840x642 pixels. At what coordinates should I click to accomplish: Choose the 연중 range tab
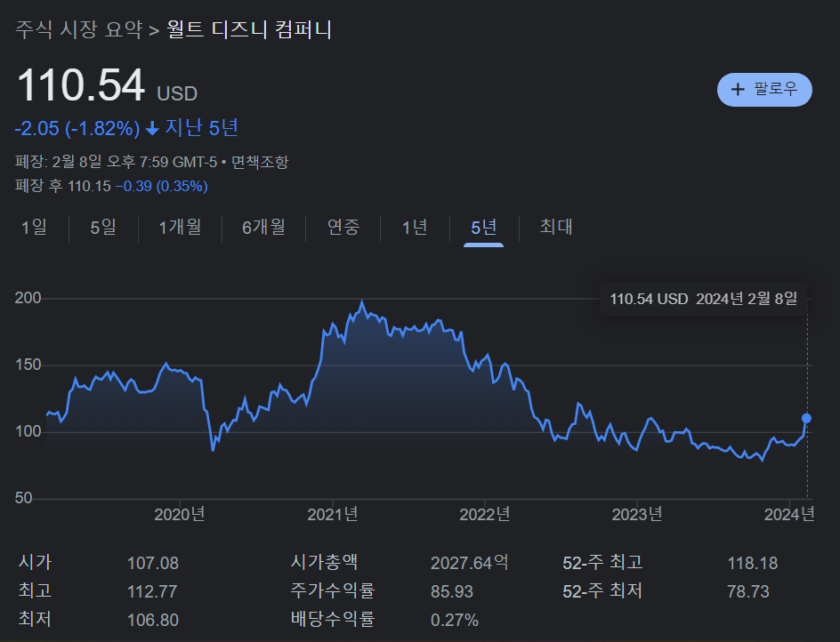pyautogui.click(x=343, y=227)
